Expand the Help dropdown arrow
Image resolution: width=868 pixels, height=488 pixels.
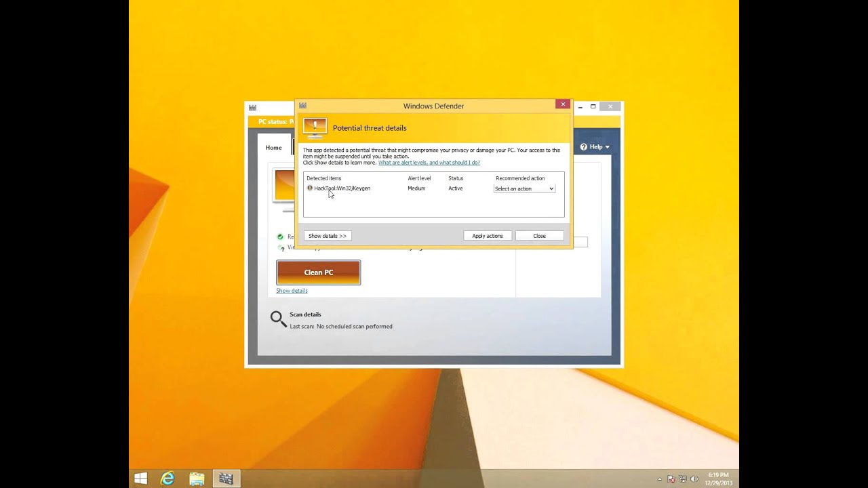pyautogui.click(x=607, y=147)
